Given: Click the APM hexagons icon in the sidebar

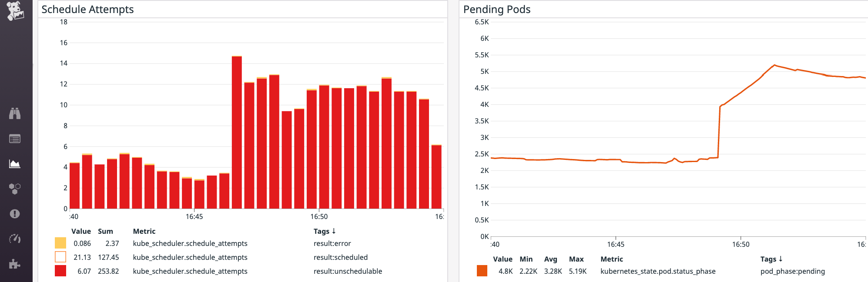Looking at the screenshot, I should pos(15,188).
